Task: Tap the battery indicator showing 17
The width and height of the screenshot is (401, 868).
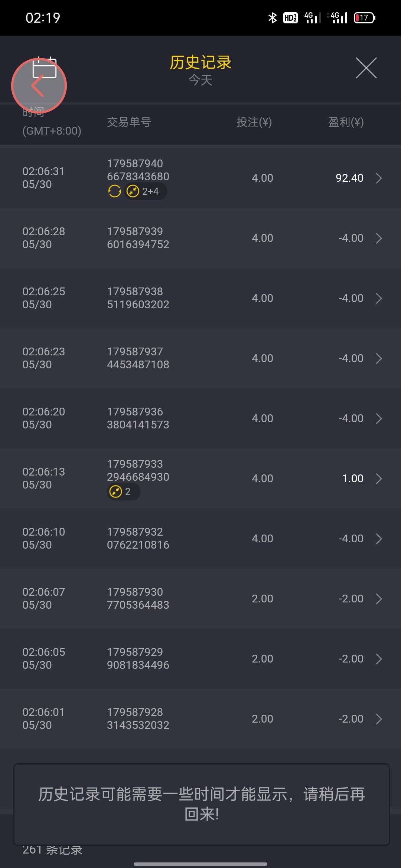Action: pyautogui.click(x=364, y=17)
